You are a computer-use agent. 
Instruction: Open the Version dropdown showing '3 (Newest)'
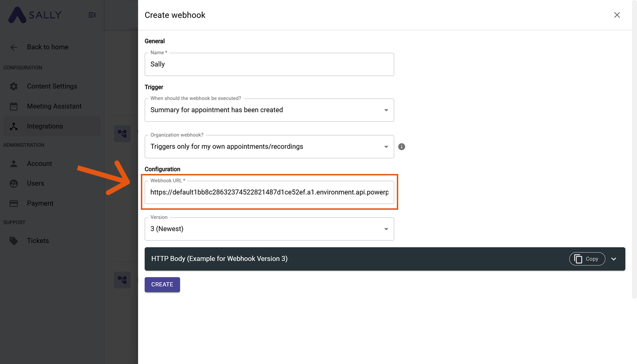pos(386,229)
